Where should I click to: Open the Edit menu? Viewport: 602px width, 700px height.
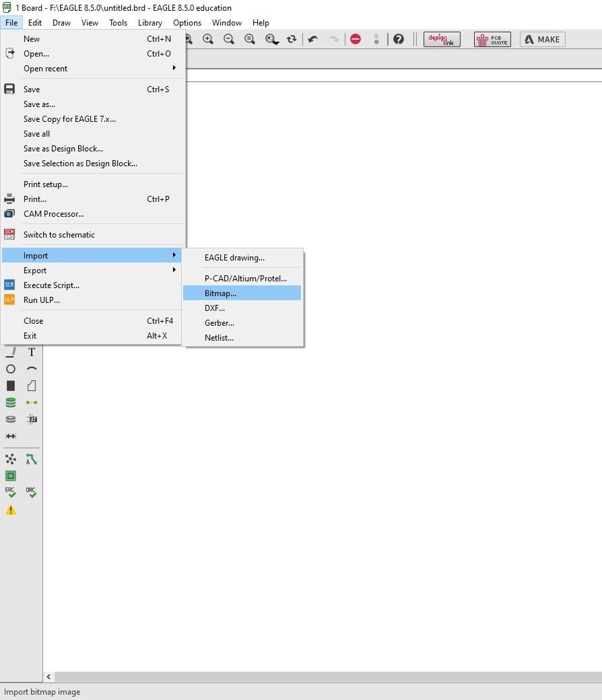tap(35, 23)
